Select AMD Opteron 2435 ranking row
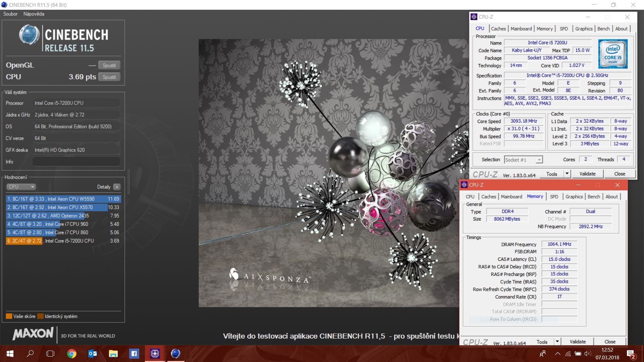The height and width of the screenshot is (362, 644). click(x=63, y=216)
